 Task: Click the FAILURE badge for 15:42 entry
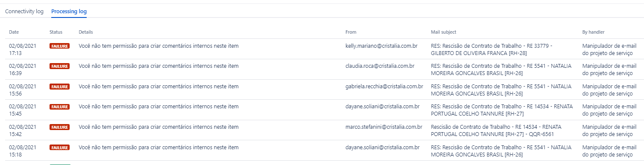tap(59, 127)
